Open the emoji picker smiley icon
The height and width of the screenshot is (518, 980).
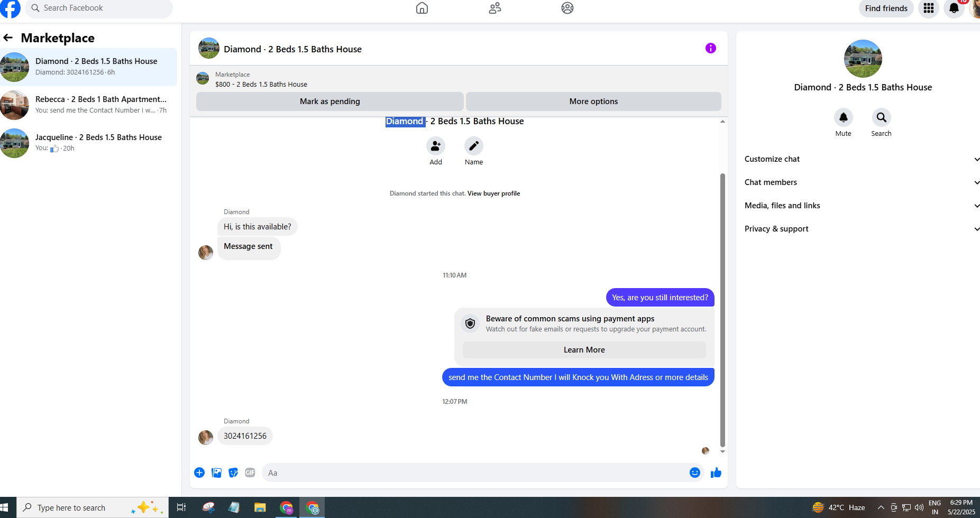695,473
